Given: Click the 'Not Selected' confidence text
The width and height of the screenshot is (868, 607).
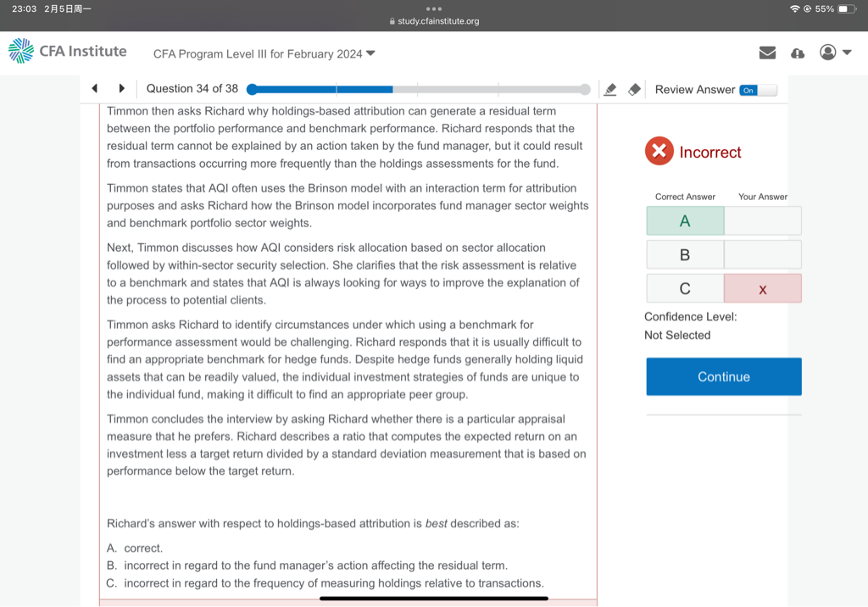Looking at the screenshot, I should (x=677, y=335).
